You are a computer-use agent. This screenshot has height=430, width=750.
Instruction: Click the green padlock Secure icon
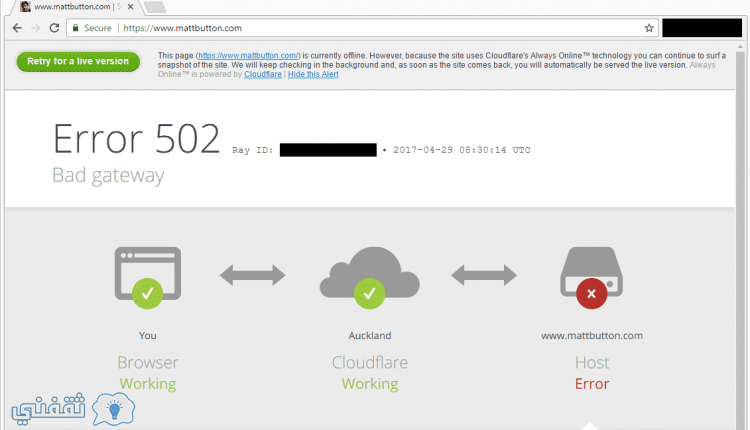point(75,28)
